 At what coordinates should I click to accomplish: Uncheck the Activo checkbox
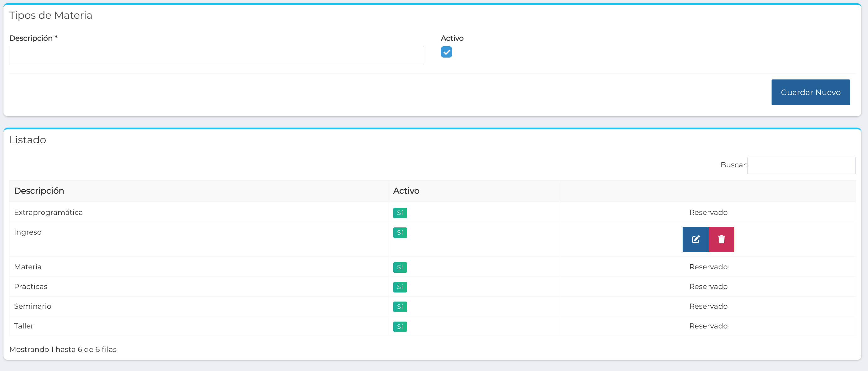[x=446, y=52]
